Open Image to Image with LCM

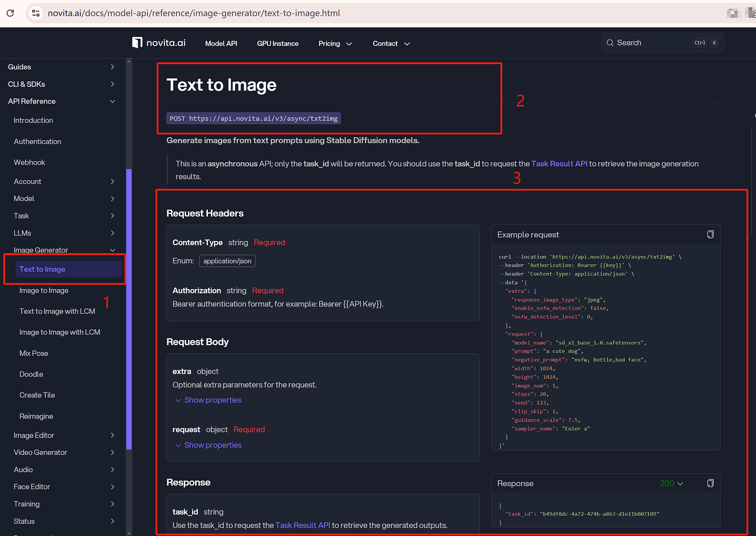pyautogui.click(x=60, y=332)
